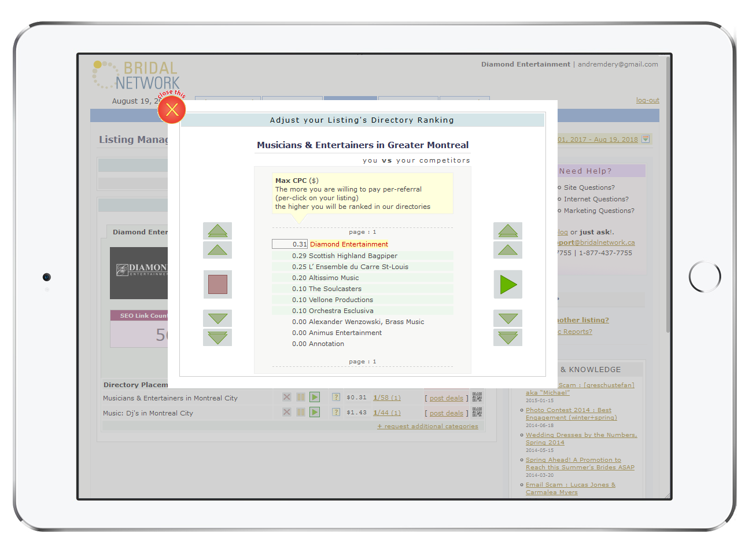Click play icon for Music: Dj's row
This screenshot has width=756, height=548.
click(315, 412)
